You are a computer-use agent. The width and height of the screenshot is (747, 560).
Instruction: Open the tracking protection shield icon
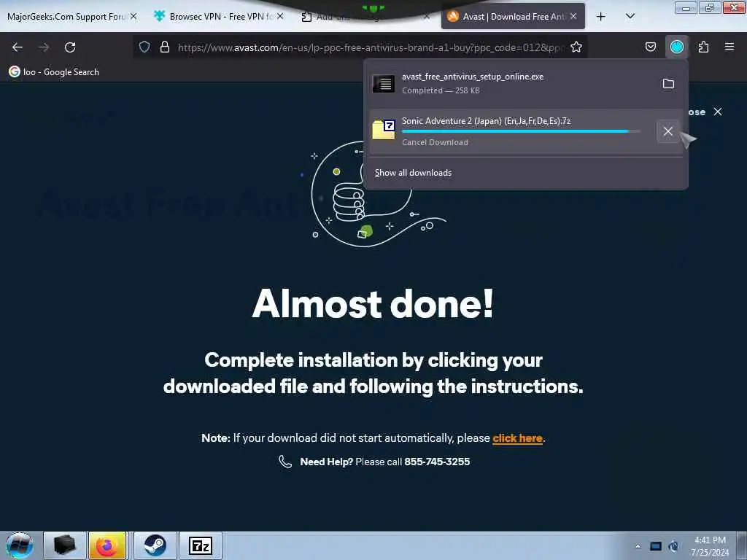[x=144, y=47]
